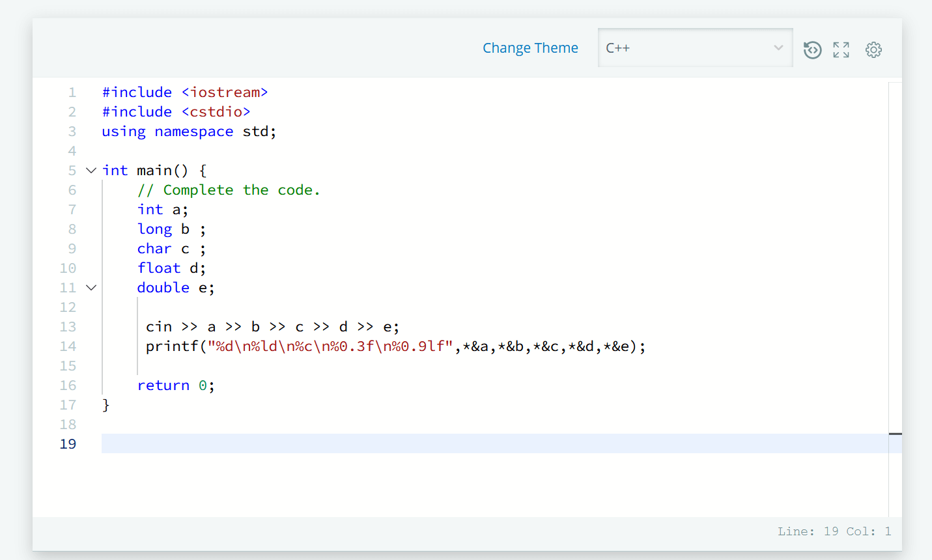This screenshot has height=560, width=932.
Task: Enter fullscreen editor mode
Action: (x=841, y=49)
